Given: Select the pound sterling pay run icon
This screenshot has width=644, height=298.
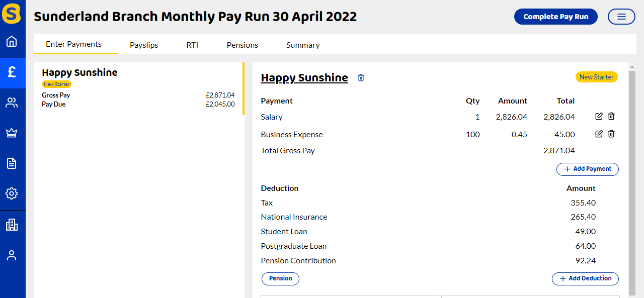Looking at the screenshot, I should 12,73.
